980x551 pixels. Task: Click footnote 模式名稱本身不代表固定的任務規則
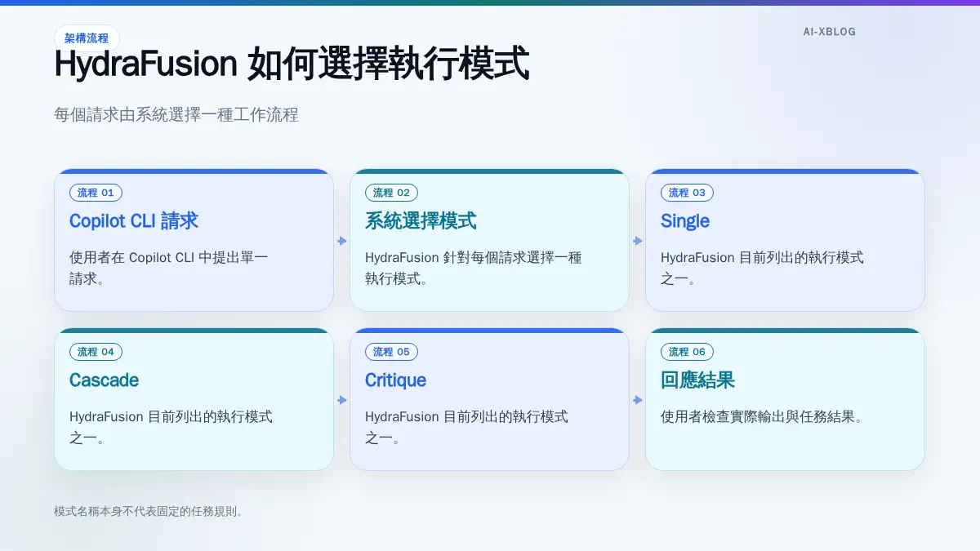[x=149, y=512]
